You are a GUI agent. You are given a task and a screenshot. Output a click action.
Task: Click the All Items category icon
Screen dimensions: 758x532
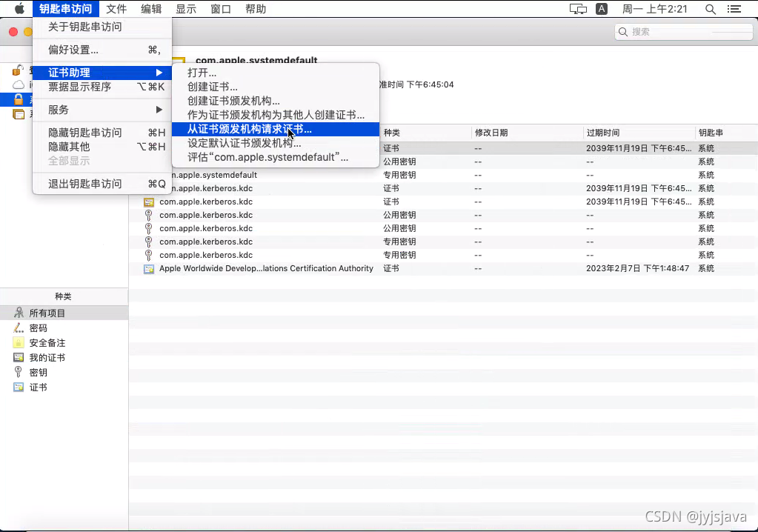19,313
